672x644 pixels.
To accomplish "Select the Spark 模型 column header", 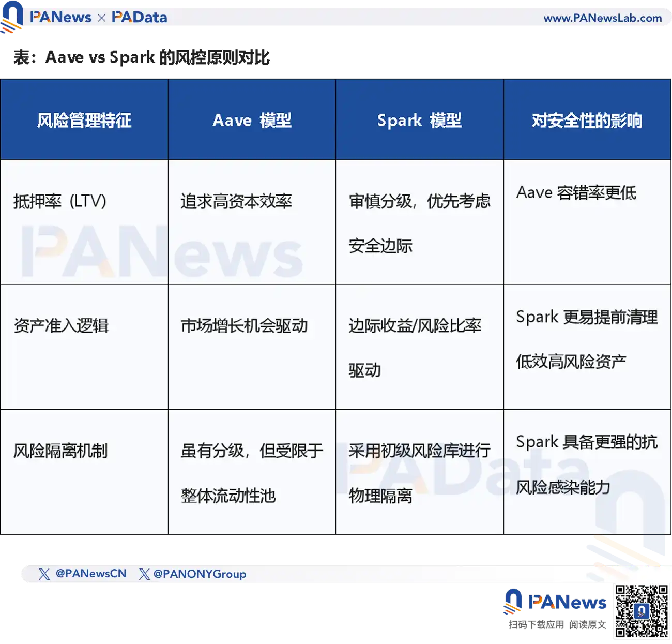I will click(419, 121).
